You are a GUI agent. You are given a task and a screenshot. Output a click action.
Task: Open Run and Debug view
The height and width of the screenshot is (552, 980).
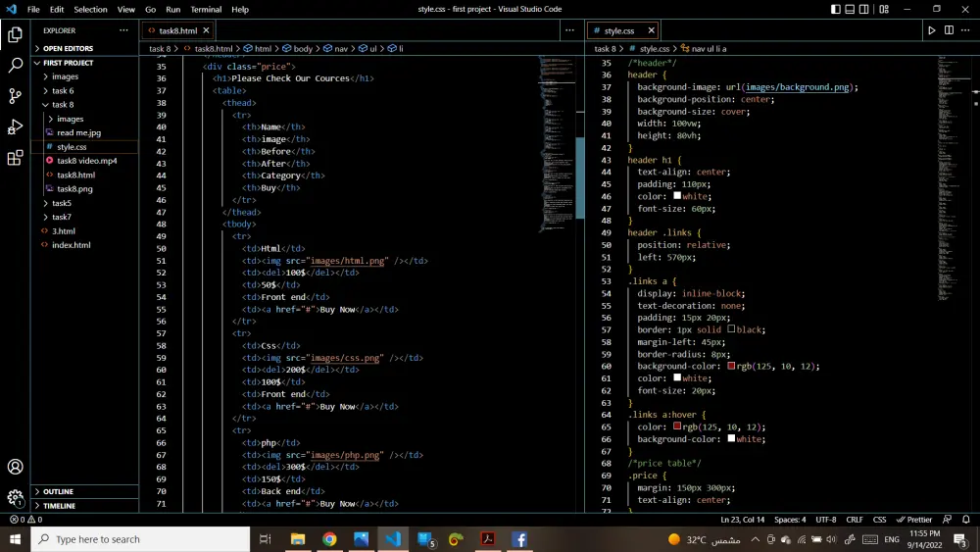point(15,126)
